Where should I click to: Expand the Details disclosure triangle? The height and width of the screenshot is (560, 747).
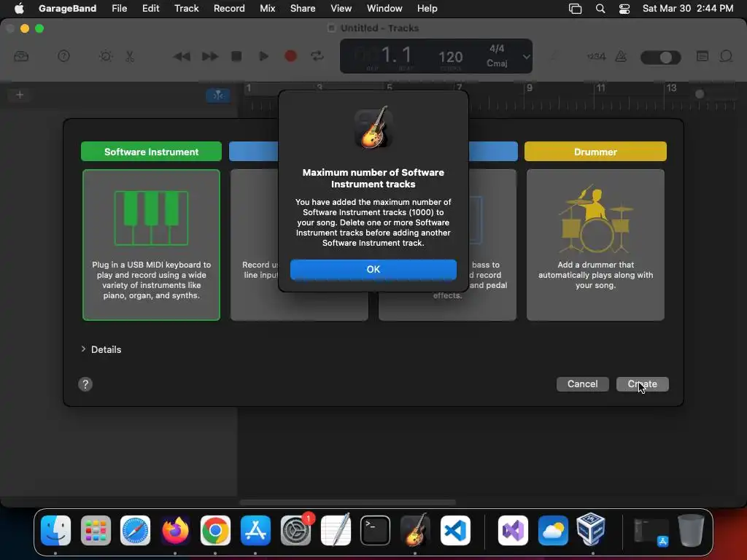83,349
